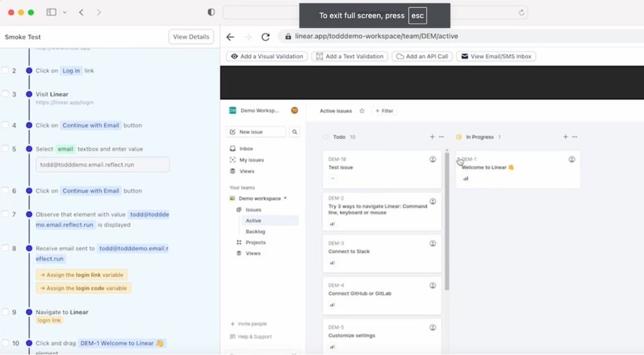Tick the checkbox for step 2
The height and width of the screenshot is (355, 644).
point(5,70)
